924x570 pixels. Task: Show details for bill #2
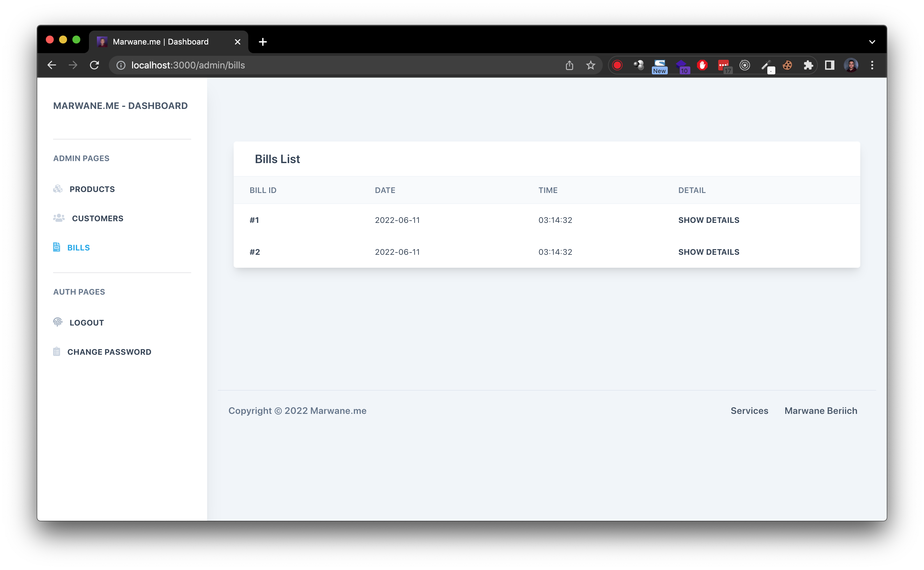click(709, 252)
